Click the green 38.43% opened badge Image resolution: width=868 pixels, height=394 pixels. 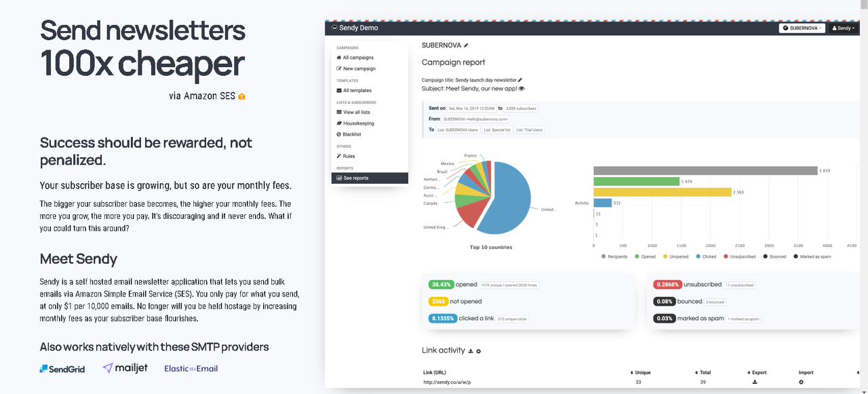click(441, 285)
